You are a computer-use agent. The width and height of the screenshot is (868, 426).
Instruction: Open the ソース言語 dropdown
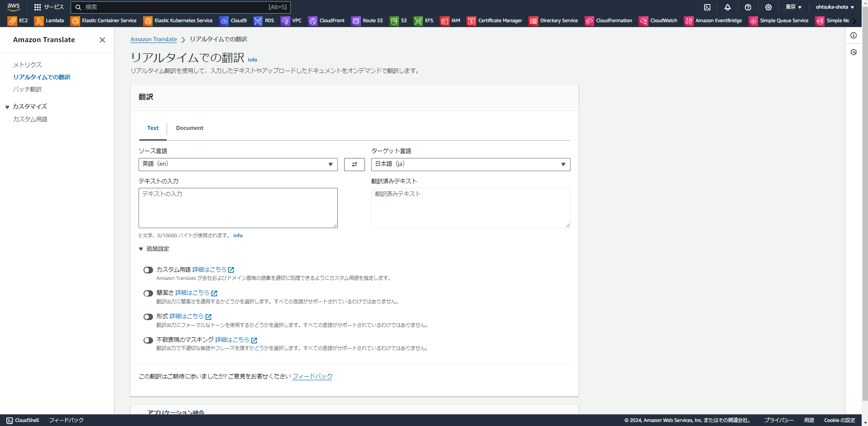click(238, 164)
